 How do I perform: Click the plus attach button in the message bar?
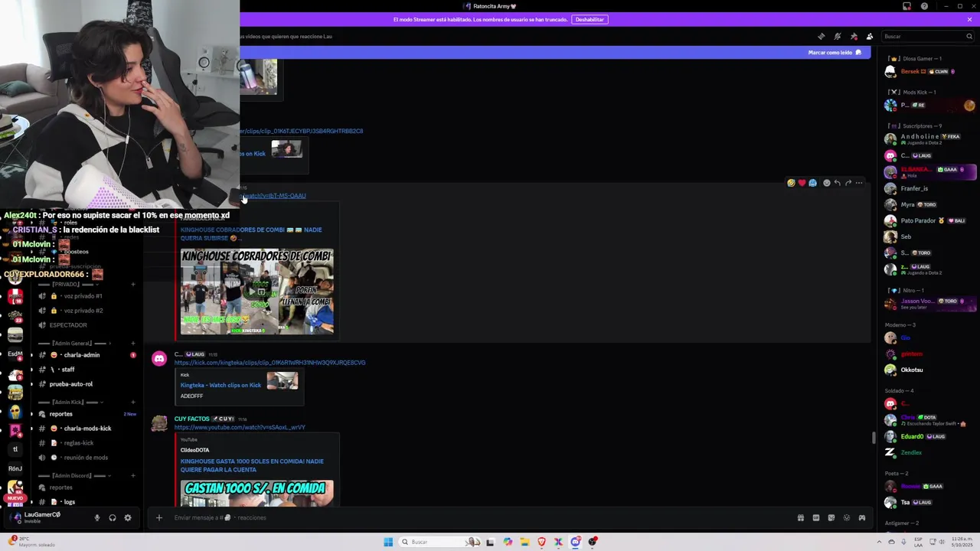pyautogui.click(x=159, y=517)
